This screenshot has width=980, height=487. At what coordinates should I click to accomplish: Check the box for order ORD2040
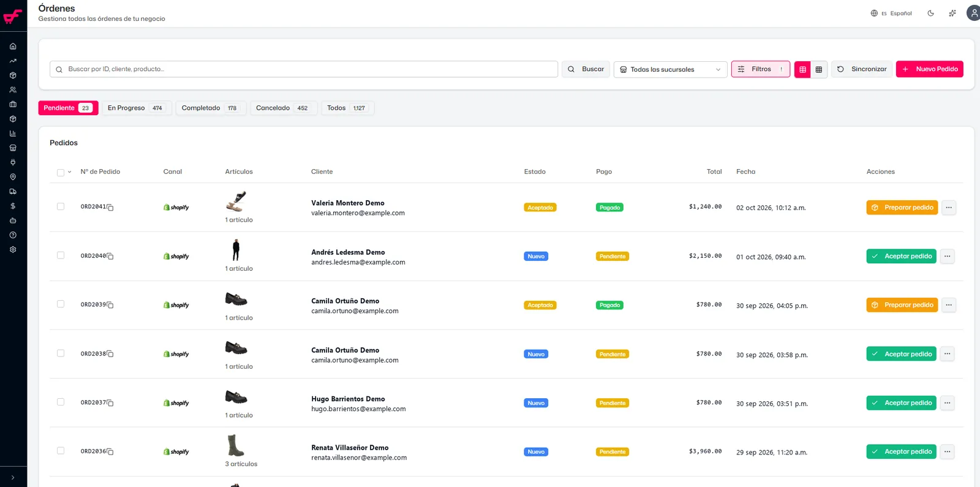coord(61,255)
